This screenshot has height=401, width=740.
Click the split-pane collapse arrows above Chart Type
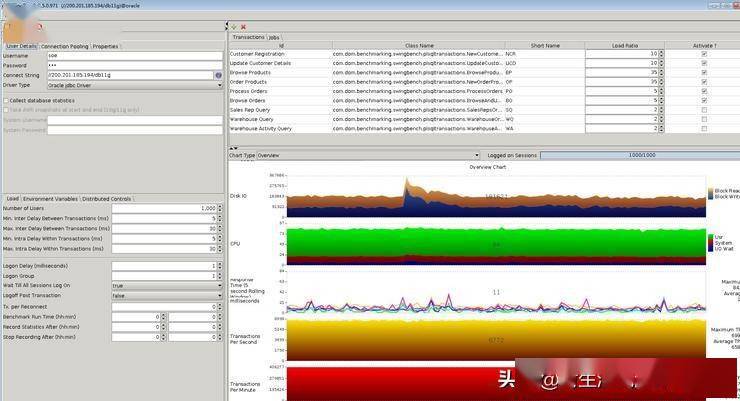point(234,148)
